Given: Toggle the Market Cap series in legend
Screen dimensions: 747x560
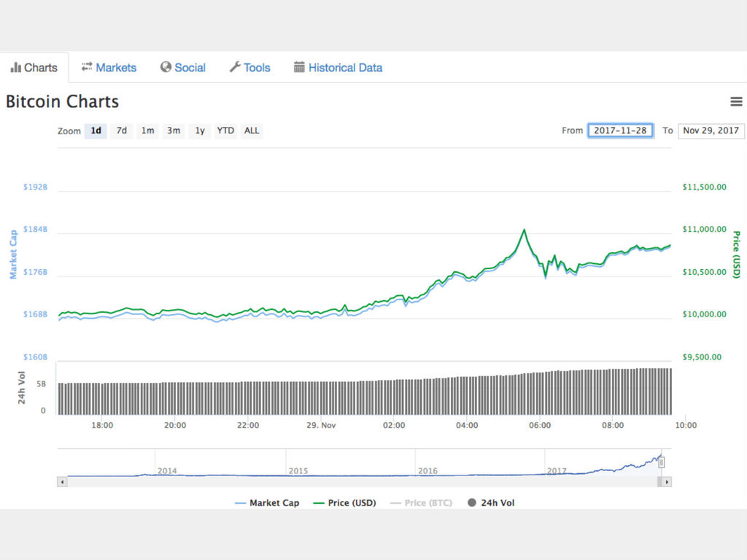Looking at the screenshot, I should pyautogui.click(x=267, y=503).
